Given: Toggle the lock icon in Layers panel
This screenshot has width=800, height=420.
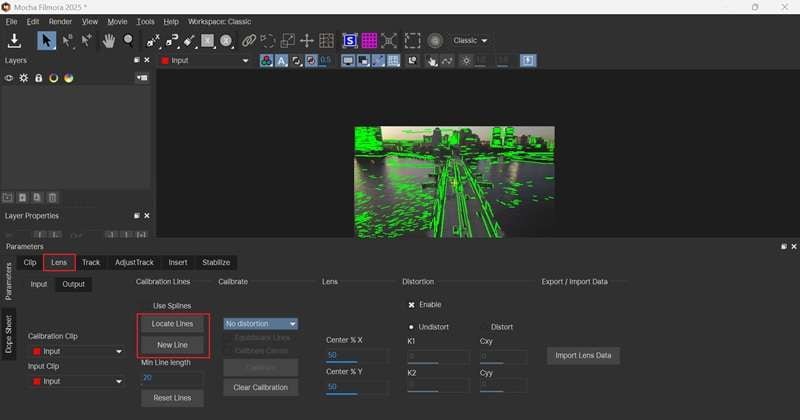Looking at the screenshot, I should [x=39, y=78].
